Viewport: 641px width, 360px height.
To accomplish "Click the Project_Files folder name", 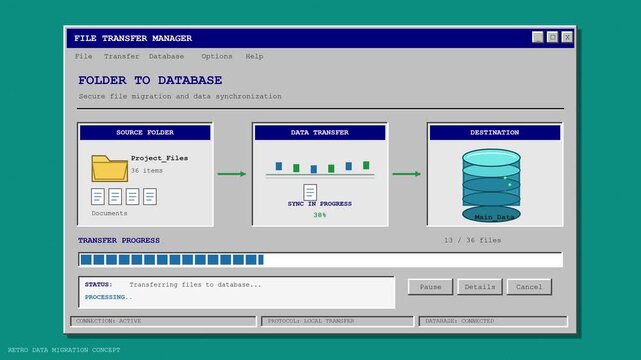I will pyautogui.click(x=159, y=158).
